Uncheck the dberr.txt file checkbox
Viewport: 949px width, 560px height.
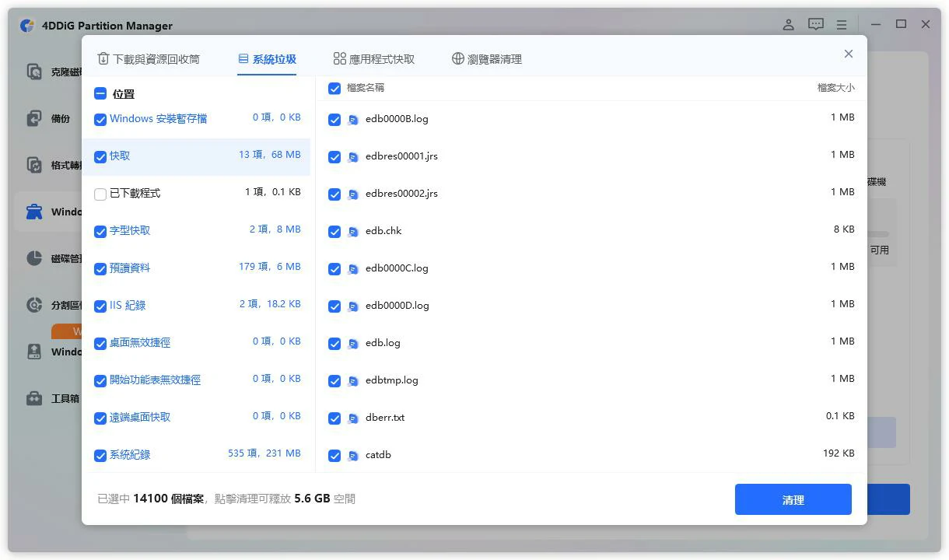pyautogui.click(x=334, y=418)
